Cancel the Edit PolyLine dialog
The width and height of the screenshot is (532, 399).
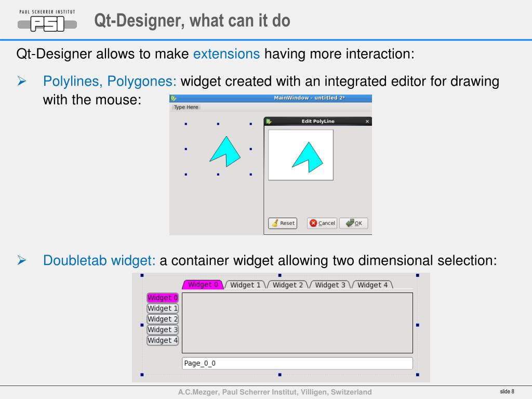pyautogui.click(x=322, y=223)
